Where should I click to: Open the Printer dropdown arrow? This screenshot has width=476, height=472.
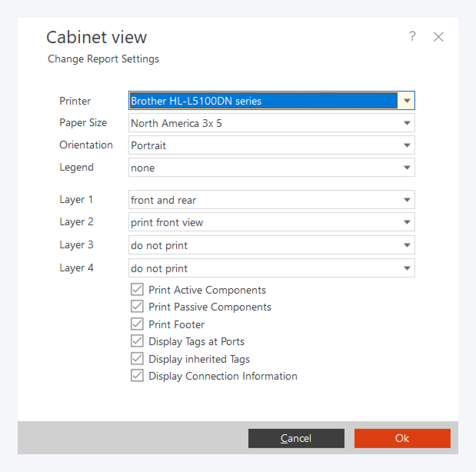407,100
